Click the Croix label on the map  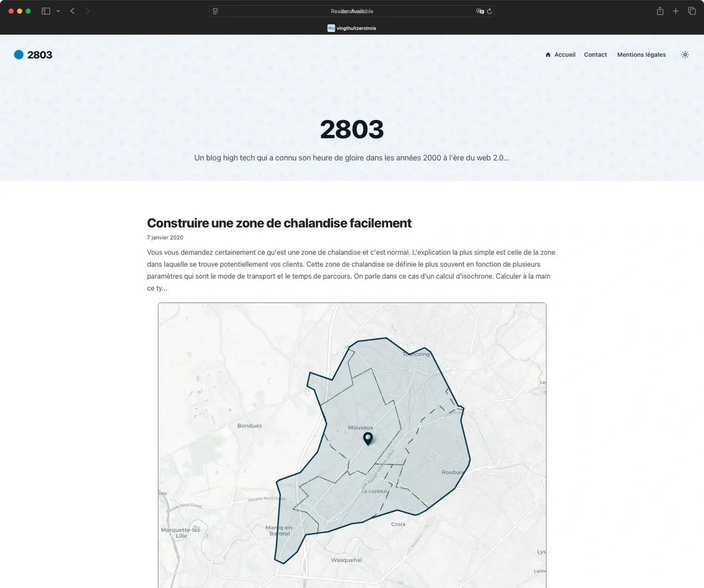[398, 524]
